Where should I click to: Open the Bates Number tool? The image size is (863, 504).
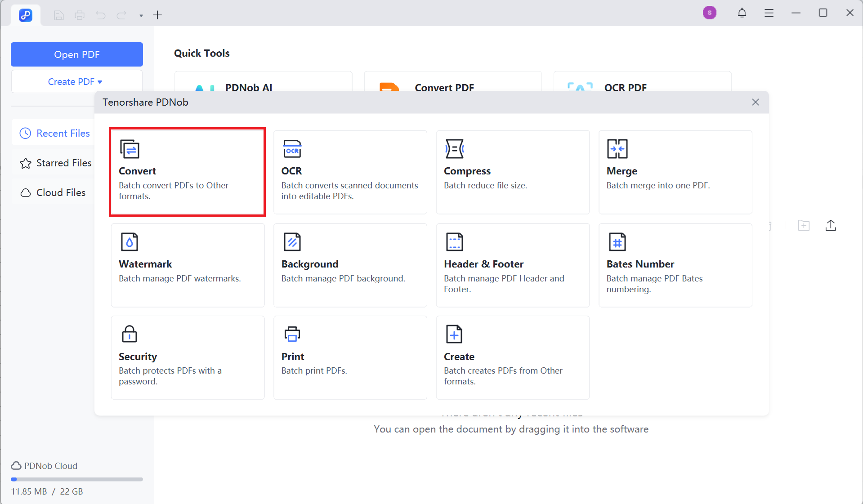pyautogui.click(x=675, y=265)
